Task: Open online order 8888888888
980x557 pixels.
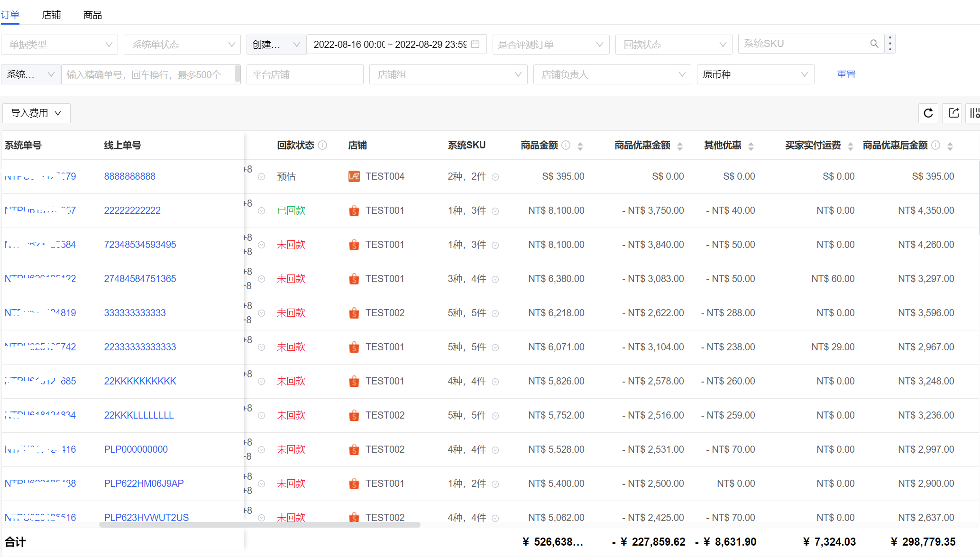Action: (x=129, y=176)
